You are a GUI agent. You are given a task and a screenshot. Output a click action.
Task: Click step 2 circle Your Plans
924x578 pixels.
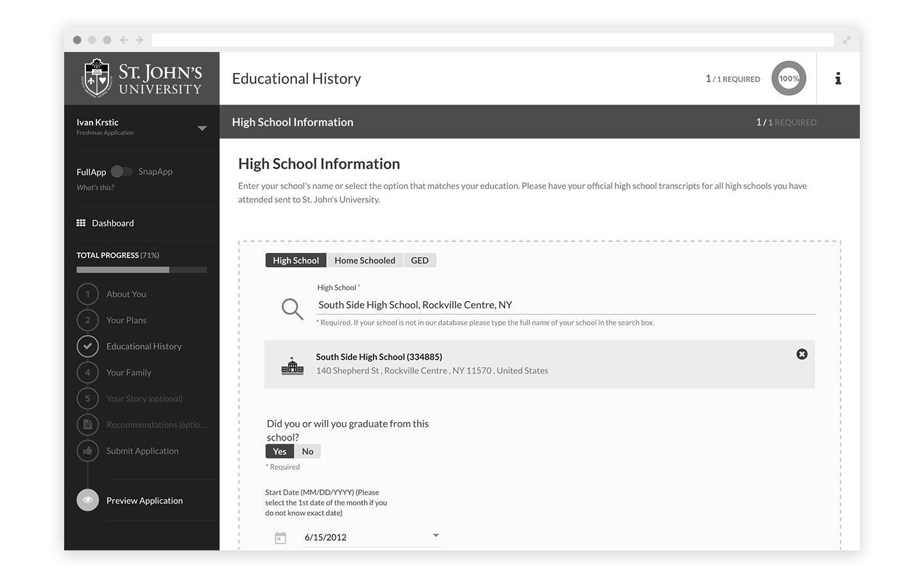pos(88,320)
